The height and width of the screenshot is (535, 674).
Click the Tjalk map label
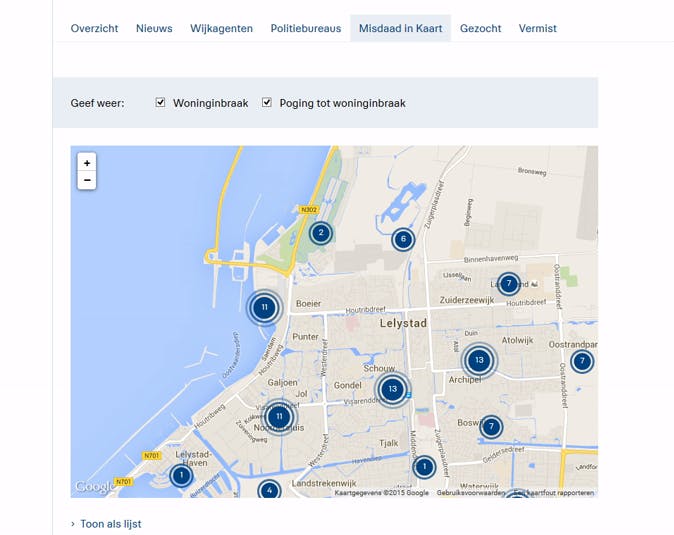pos(389,443)
